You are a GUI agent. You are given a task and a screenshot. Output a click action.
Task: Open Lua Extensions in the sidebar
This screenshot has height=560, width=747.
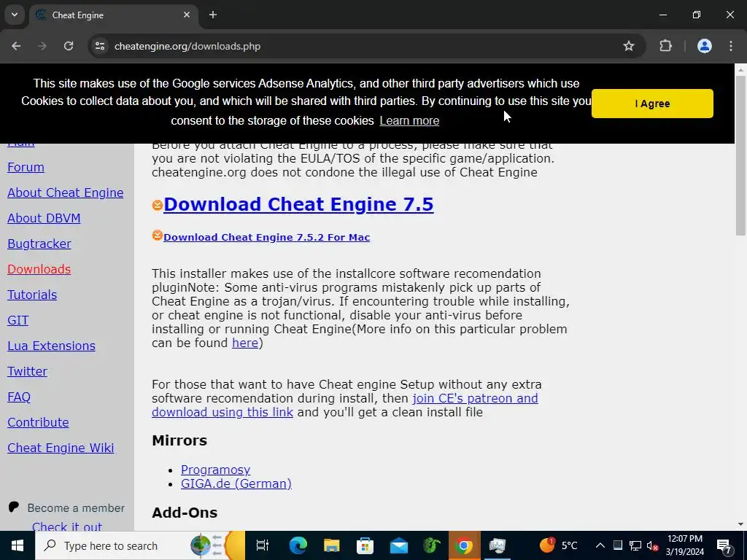pyautogui.click(x=52, y=346)
